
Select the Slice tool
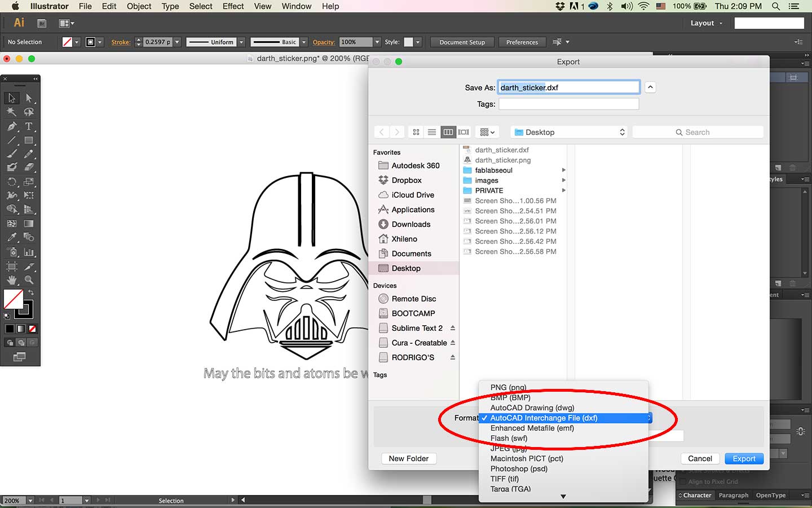[29, 266]
